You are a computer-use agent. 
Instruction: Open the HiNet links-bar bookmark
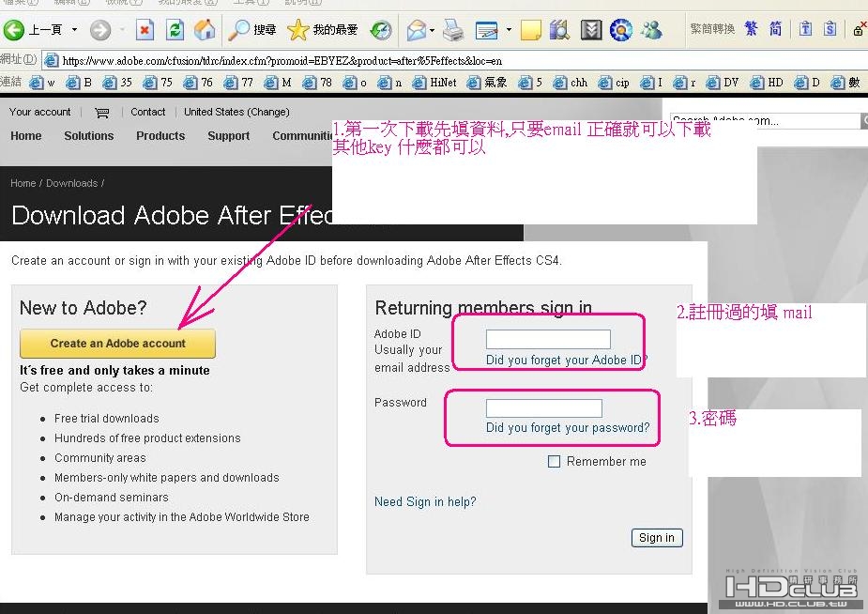[434, 83]
